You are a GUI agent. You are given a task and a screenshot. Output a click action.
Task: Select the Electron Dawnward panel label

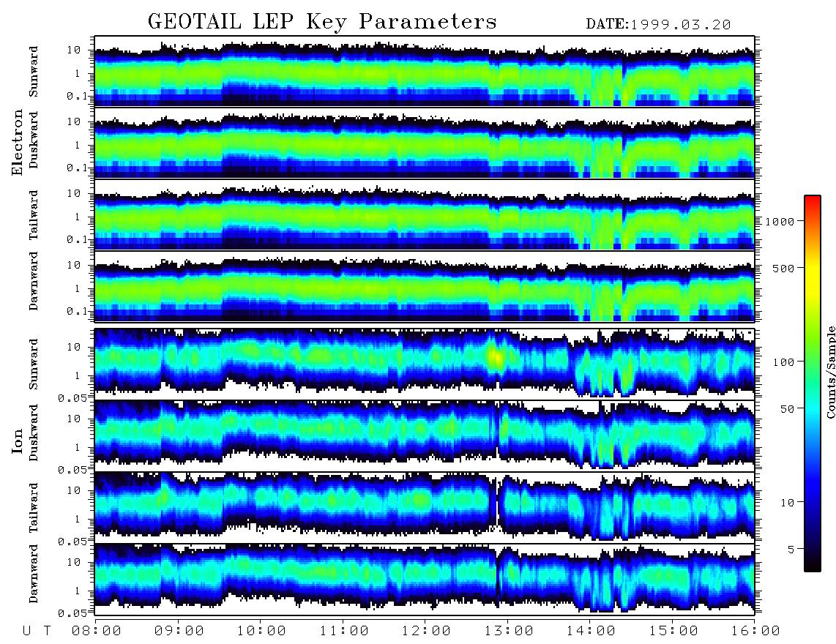tap(34, 281)
